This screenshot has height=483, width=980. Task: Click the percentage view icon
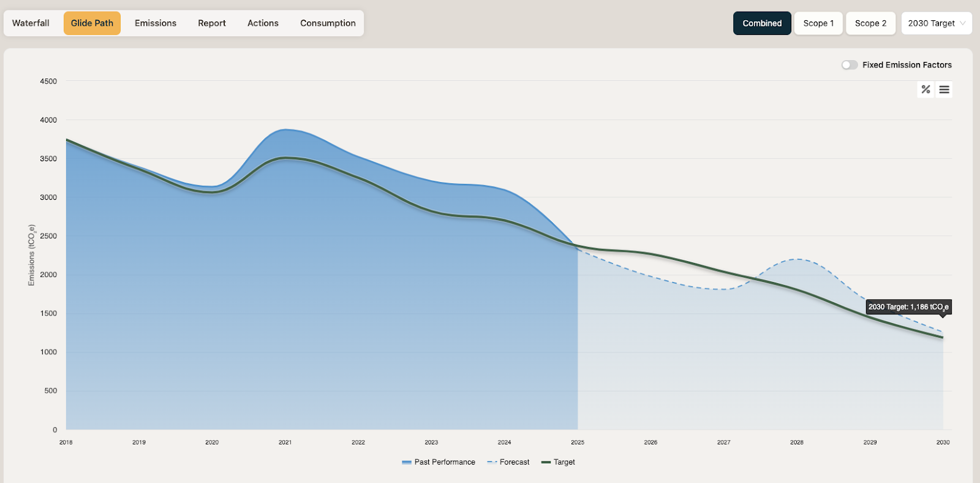tap(925, 89)
